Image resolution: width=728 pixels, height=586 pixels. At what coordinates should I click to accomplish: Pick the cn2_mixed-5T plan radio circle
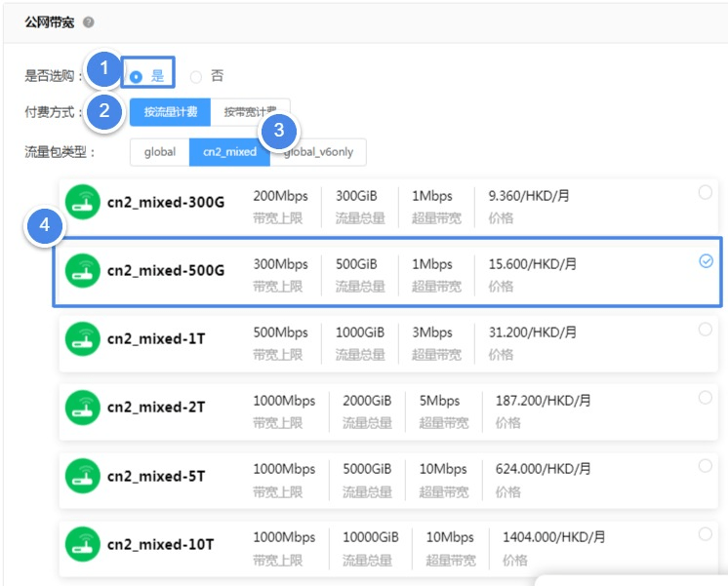point(706,466)
